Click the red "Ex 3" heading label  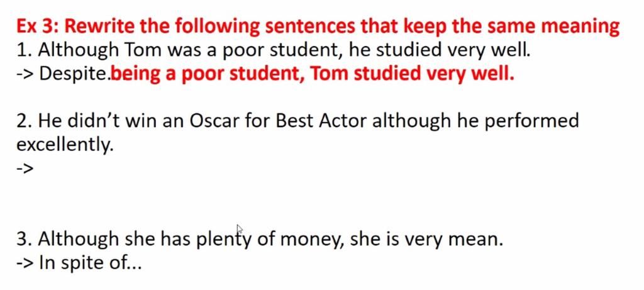38,26
